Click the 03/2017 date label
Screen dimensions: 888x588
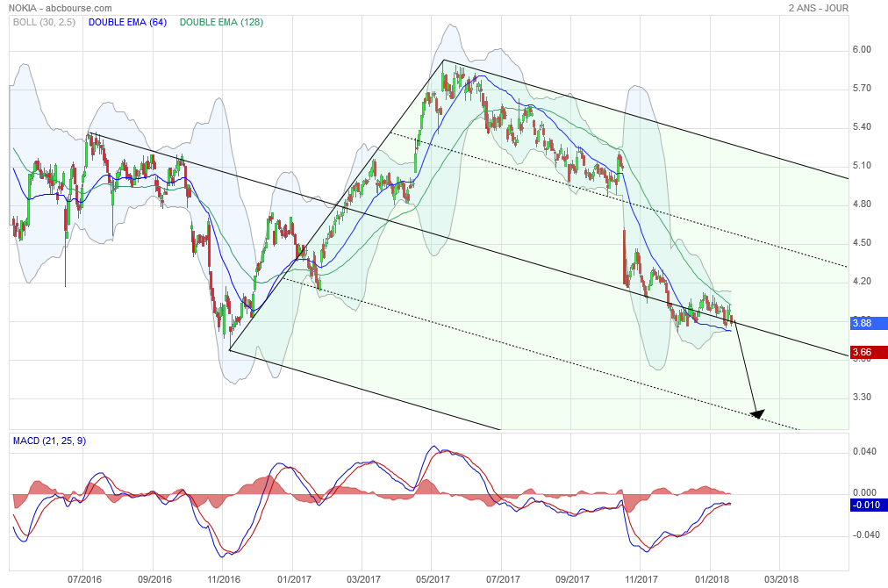point(362,579)
